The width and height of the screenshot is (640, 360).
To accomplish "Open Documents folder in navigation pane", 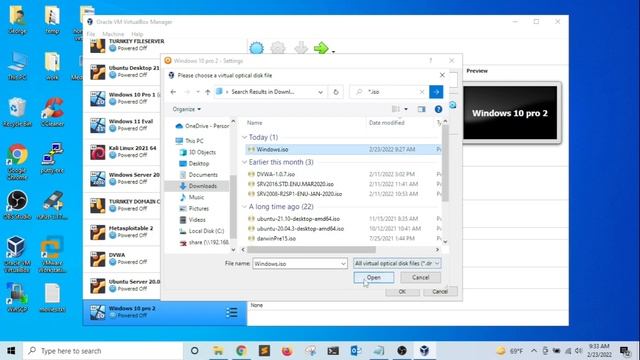I will [198, 175].
